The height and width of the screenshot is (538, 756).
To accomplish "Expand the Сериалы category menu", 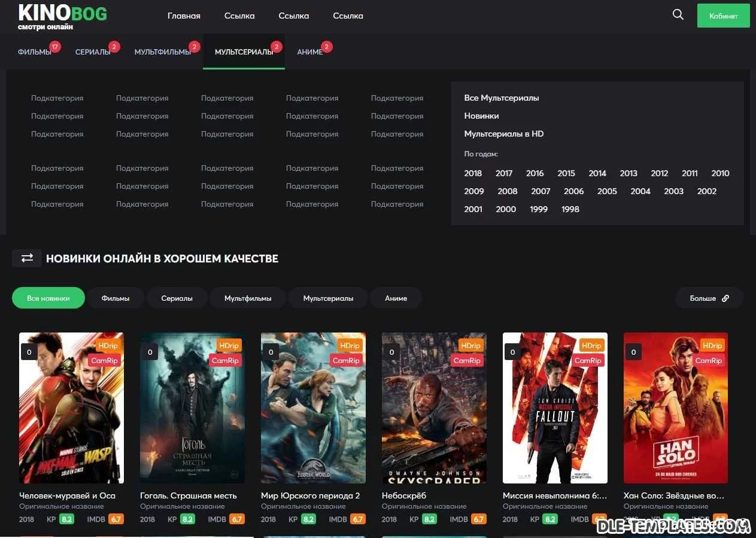I will pos(92,52).
